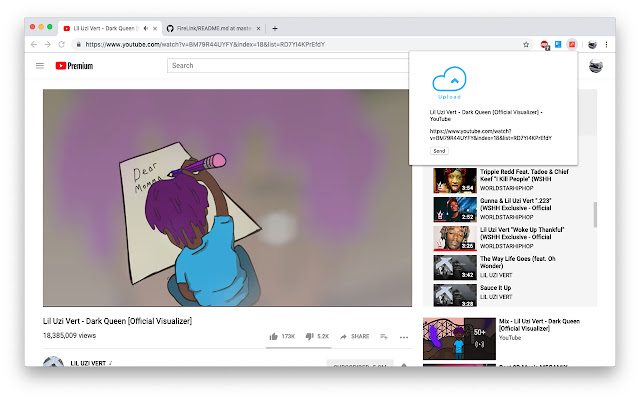The width and height of the screenshot is (640, 400).
Task: Click the Send button in popup
Action: tap(439, 151)
